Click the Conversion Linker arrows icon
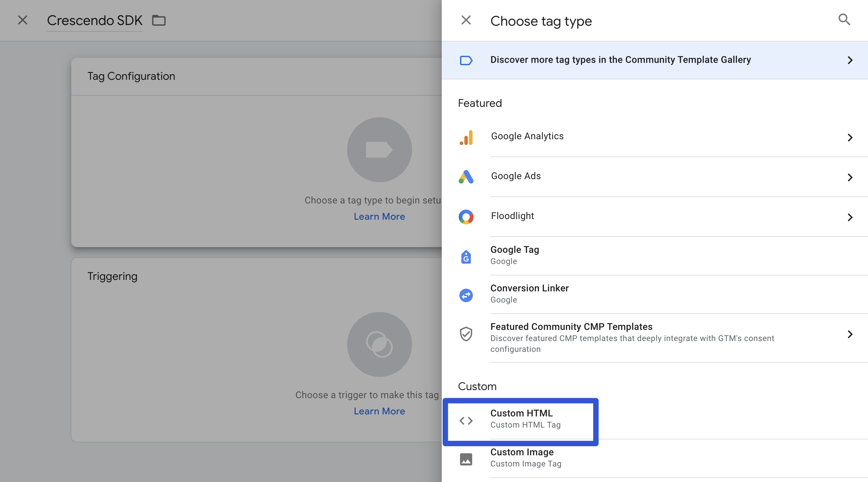Image resolution: width=868 pixels, height=482 pixels. 466,295
